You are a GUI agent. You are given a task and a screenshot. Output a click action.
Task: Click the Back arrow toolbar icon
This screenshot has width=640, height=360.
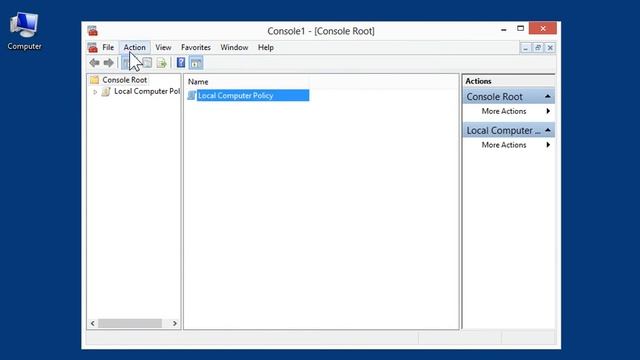(95, 63)
